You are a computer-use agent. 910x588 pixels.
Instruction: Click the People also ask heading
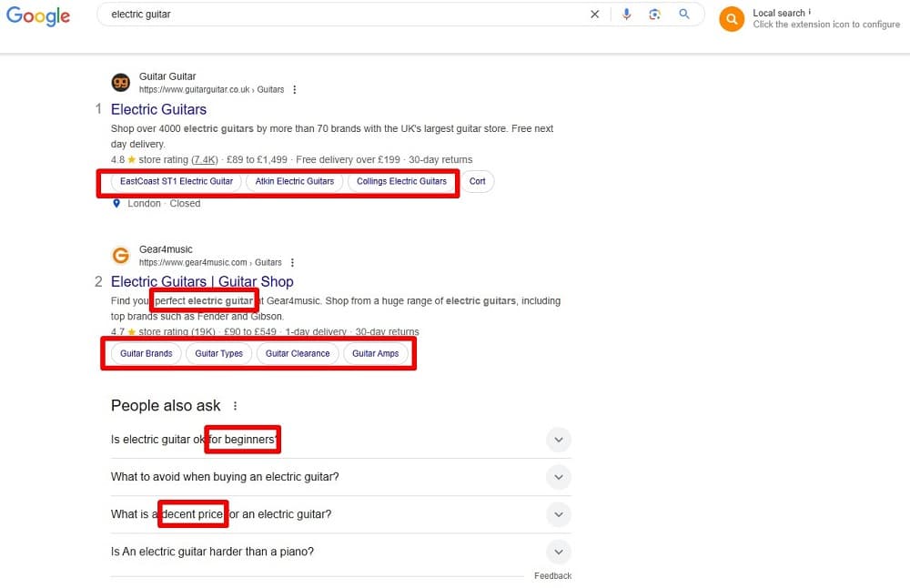tap(166, 405)
